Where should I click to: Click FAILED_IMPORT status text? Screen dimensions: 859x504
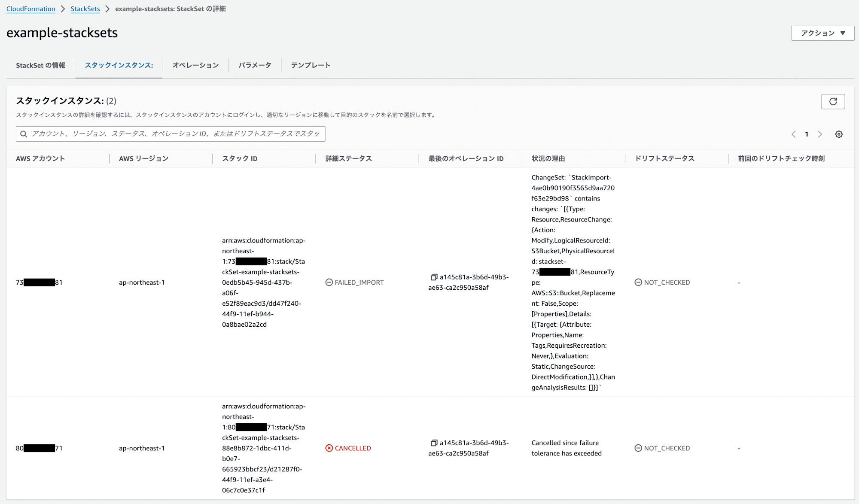coord(359,282)
